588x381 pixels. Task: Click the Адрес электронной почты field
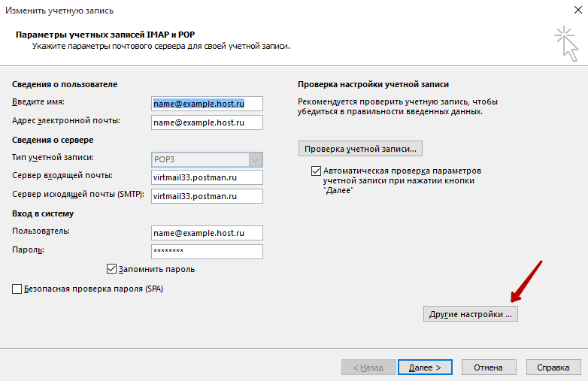pyautogui.click(x=207, y=122)
